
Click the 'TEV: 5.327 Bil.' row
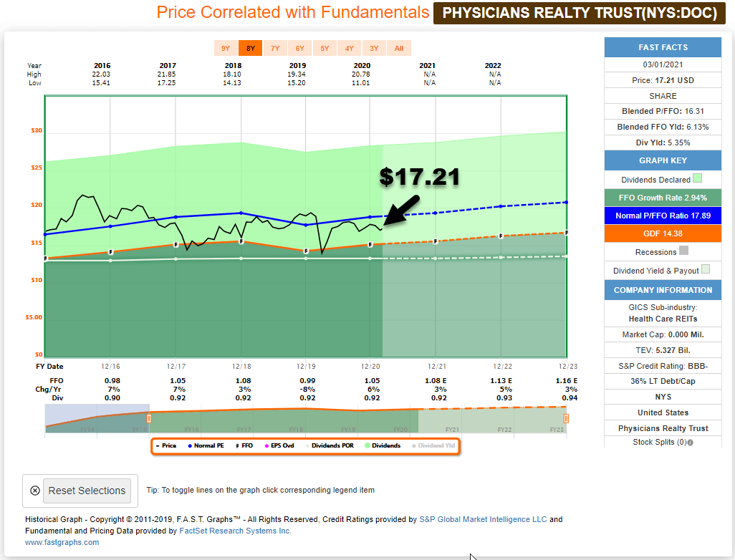click(663, 350)
